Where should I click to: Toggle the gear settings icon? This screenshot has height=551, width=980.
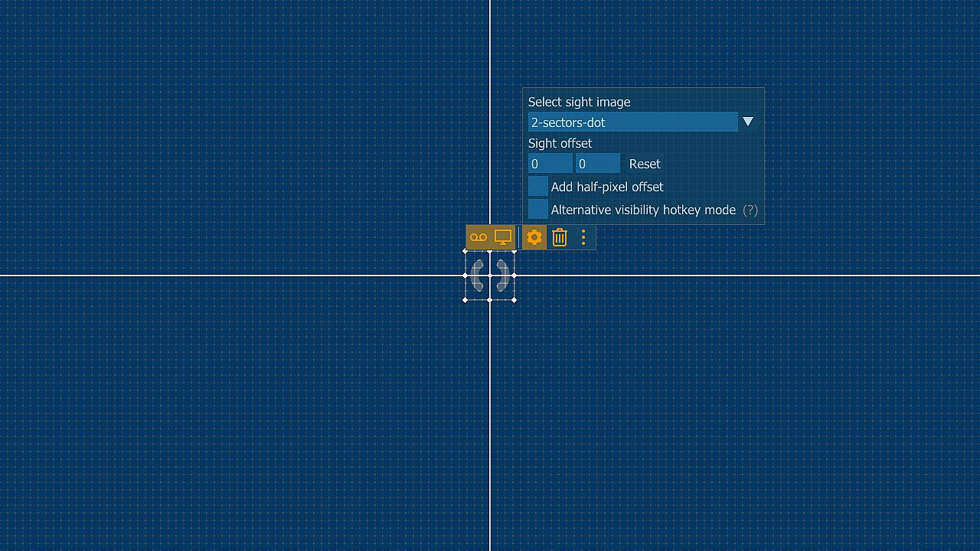pyautogui.click(x=534, y=237)
